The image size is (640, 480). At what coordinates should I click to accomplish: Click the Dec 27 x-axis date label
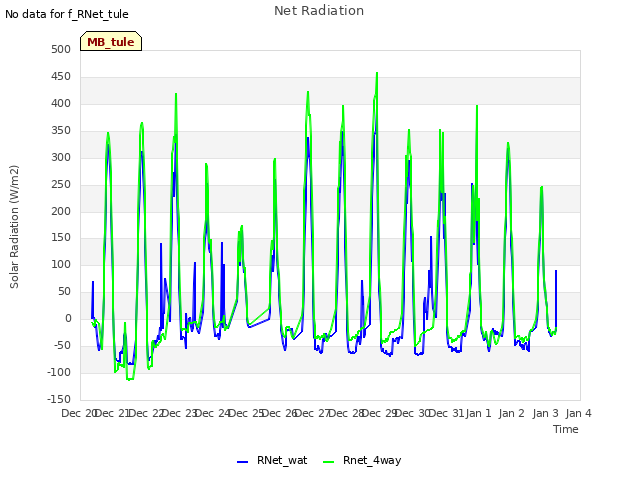313,413
